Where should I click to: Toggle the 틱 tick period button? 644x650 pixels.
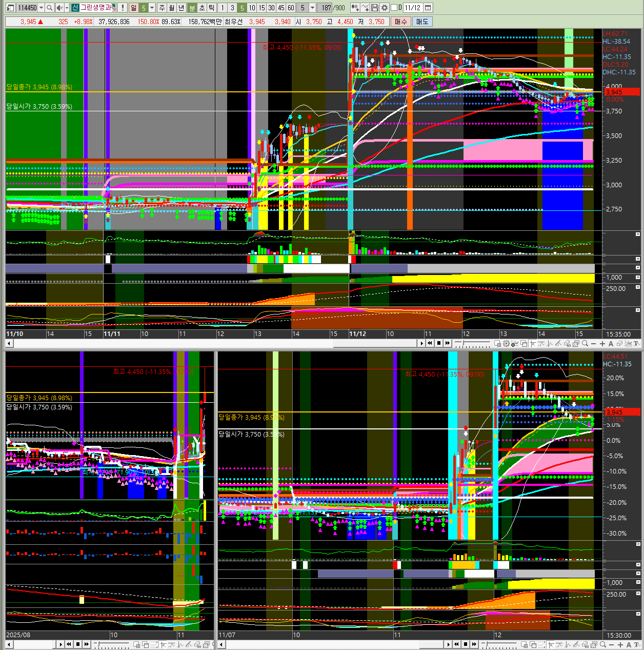click(x=211, y=8)
